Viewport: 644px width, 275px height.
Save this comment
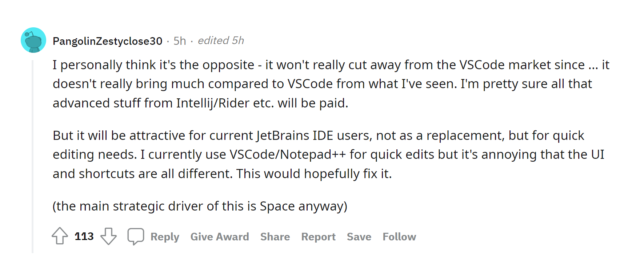coord(359,237)
